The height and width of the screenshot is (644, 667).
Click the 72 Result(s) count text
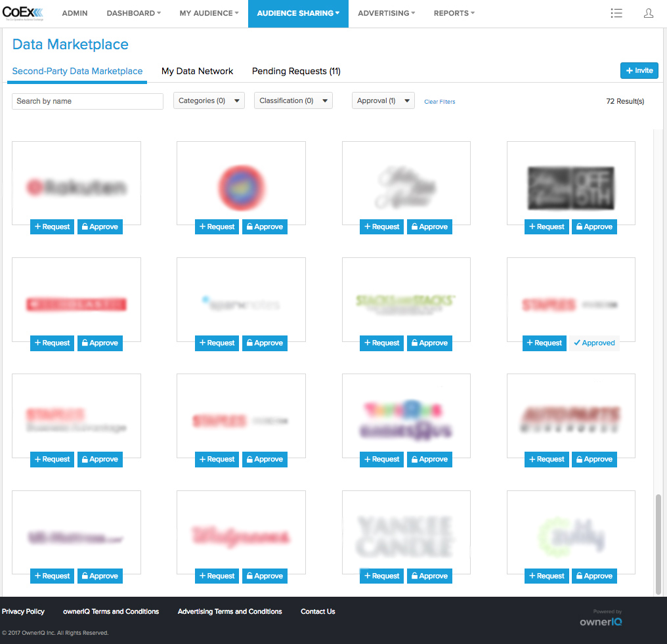coord(625,101)
